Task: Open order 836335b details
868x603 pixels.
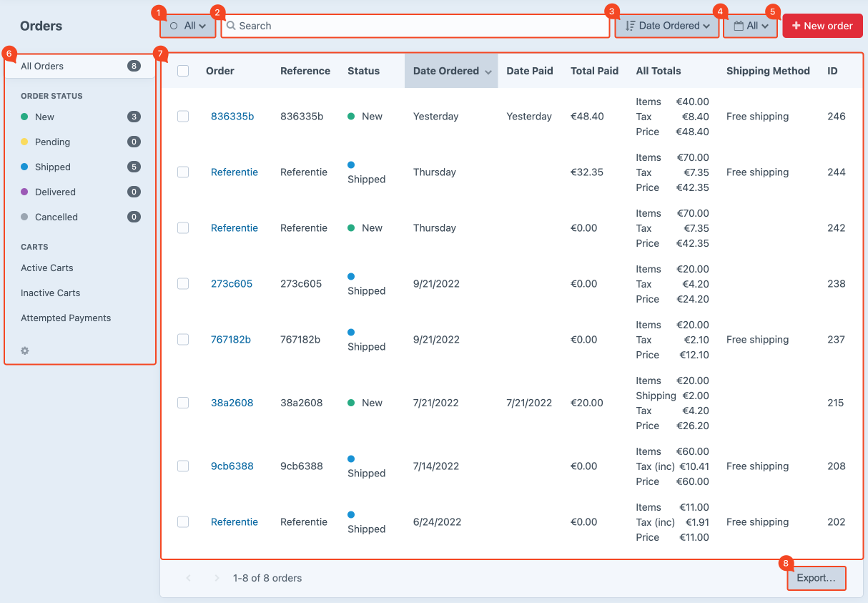Action: [231, 116]
